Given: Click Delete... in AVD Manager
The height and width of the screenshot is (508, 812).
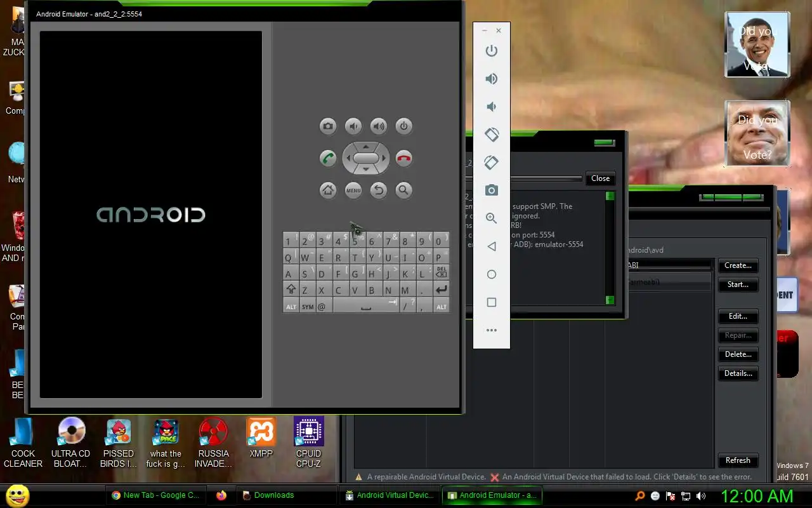Looking at the screenshot, I should (x=738, y=354).
